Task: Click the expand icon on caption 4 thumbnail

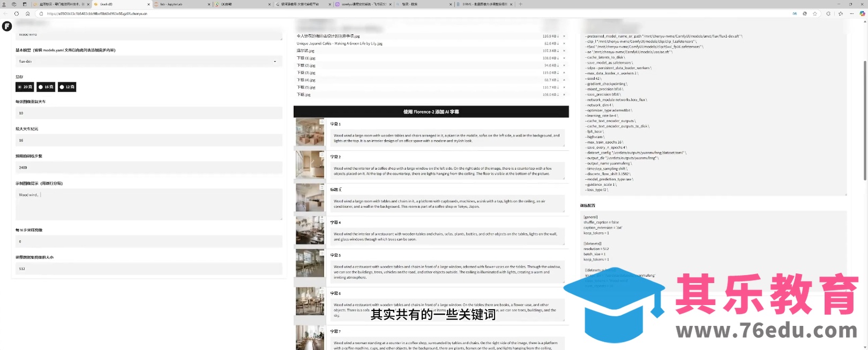Action: 321,220
